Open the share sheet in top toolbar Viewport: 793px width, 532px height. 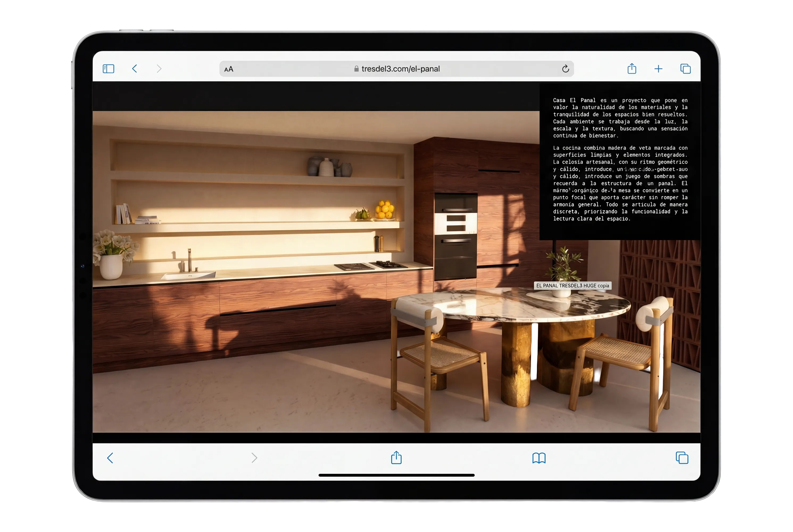coord(632,69)
